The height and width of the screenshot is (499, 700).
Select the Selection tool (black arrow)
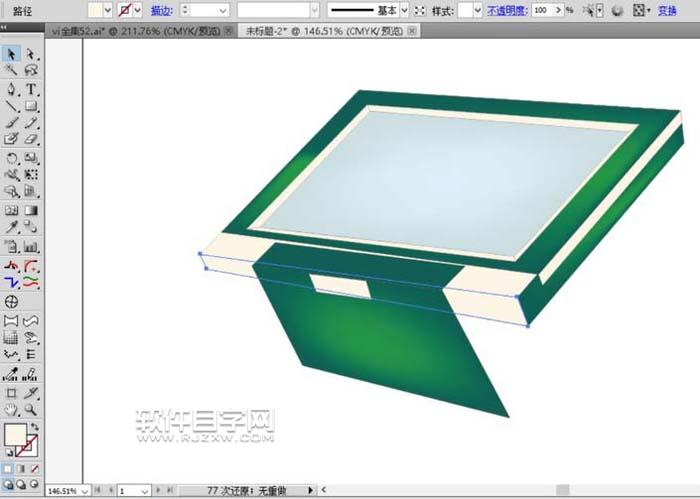(11, 54)
